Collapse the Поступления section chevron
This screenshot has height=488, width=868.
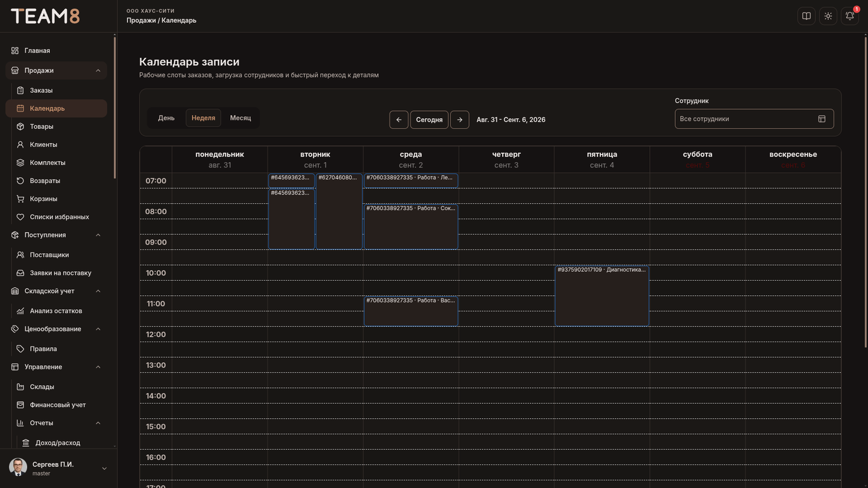[98, 235]
